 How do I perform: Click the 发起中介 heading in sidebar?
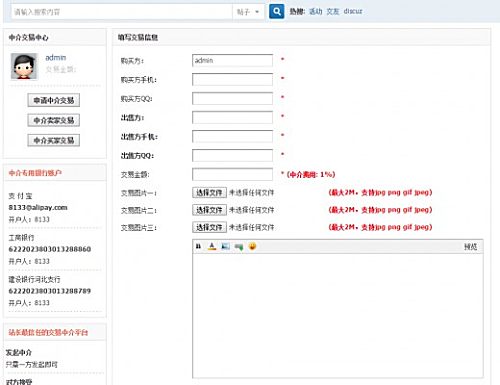[19, 352]
